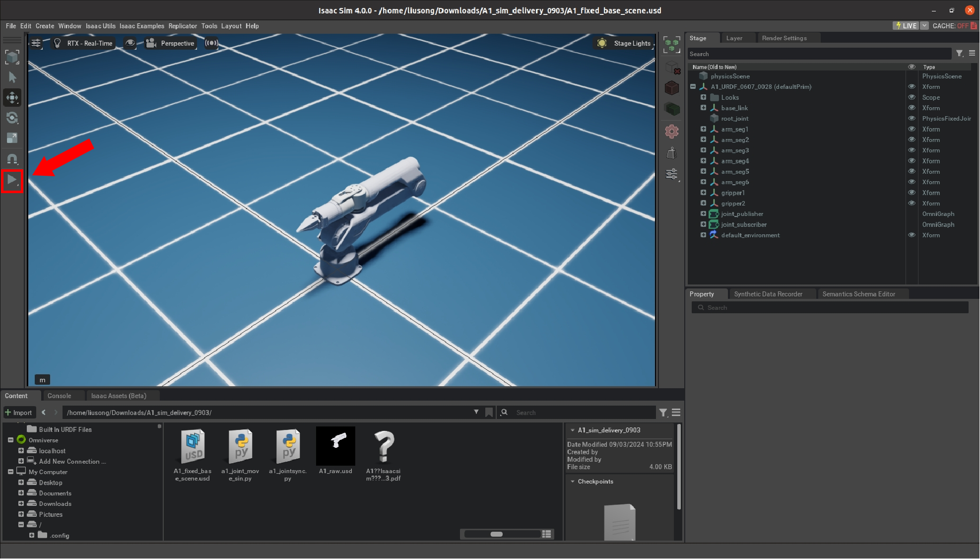Toggle default_environment visibility eye
The width and height of the screenshot is (980, 559).
(911, 235)
